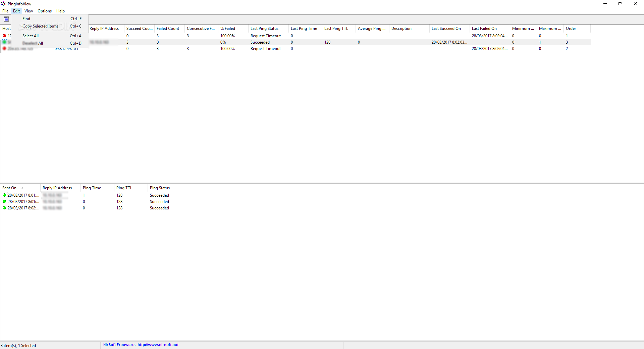Click green dot of third ping in lower pane
This screenshot has height=349, width=644.
(x=4, y=208)
